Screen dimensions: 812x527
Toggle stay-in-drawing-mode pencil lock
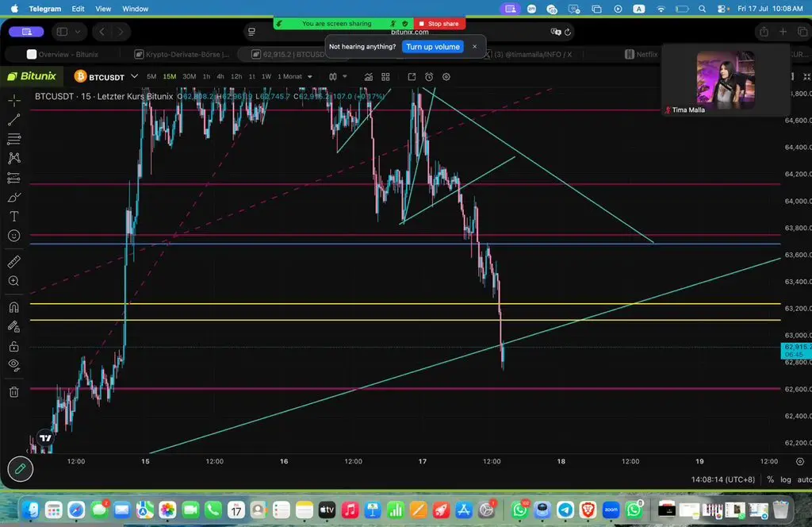coord(14,326)
